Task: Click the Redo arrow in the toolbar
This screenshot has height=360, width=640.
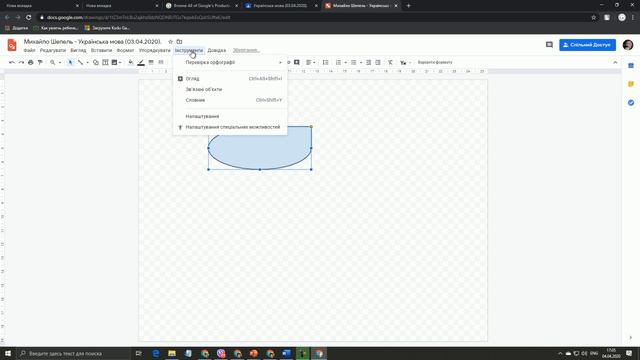Action: 21,62
